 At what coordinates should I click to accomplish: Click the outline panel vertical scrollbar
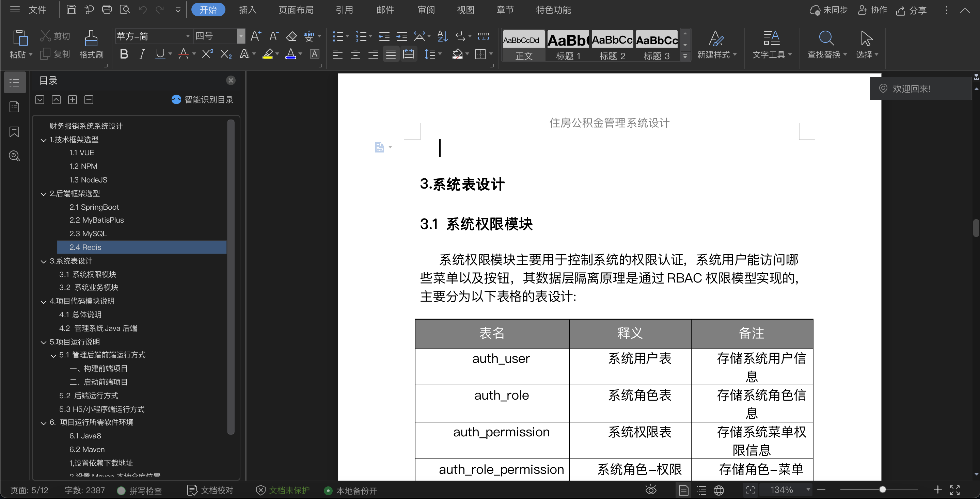(x=231, y=277)
